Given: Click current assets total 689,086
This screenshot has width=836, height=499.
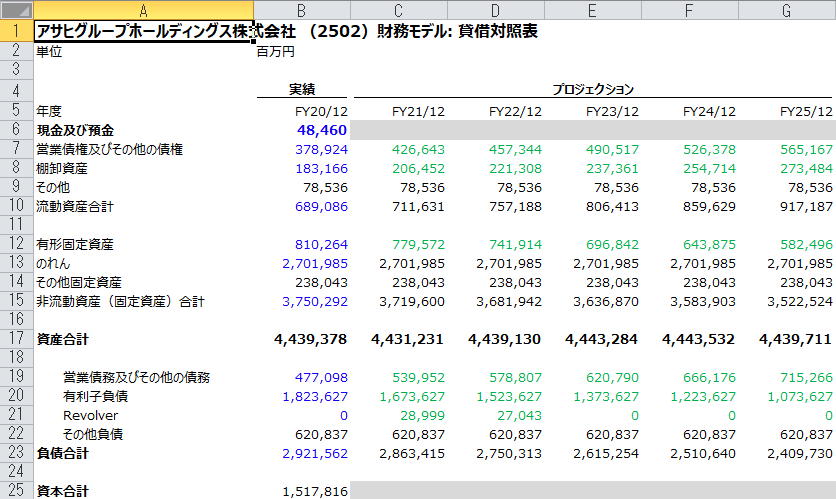Looking at the screenshot, I should coord(321,206).
